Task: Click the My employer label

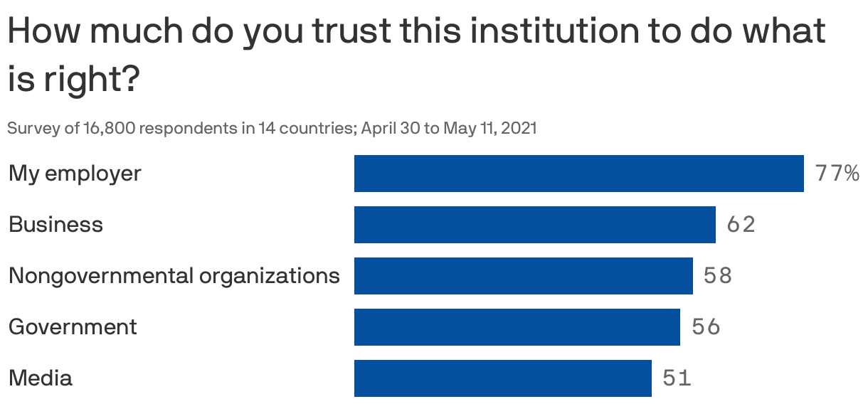Action: pyautogui.click(x=75, y=174)
